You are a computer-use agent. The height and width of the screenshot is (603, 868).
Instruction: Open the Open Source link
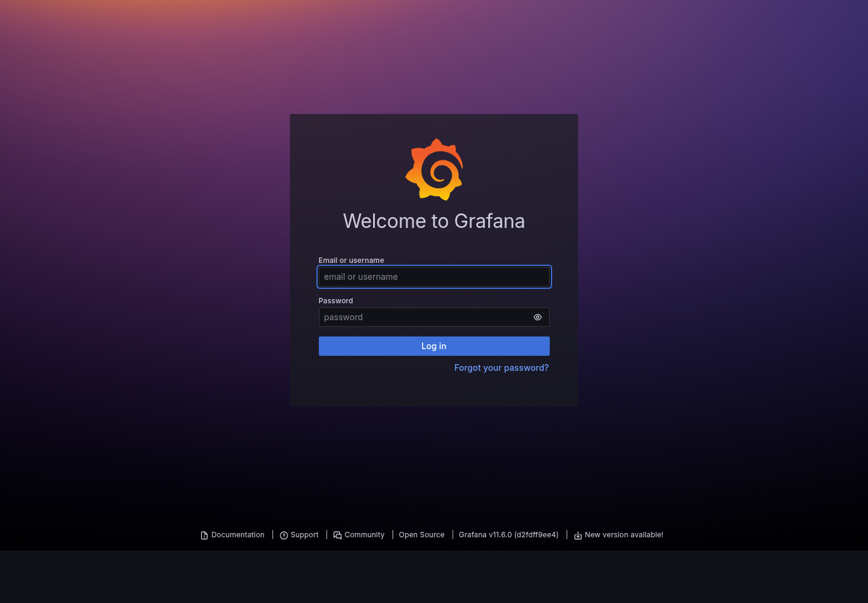pyautogui.click(x=421, y=535)
